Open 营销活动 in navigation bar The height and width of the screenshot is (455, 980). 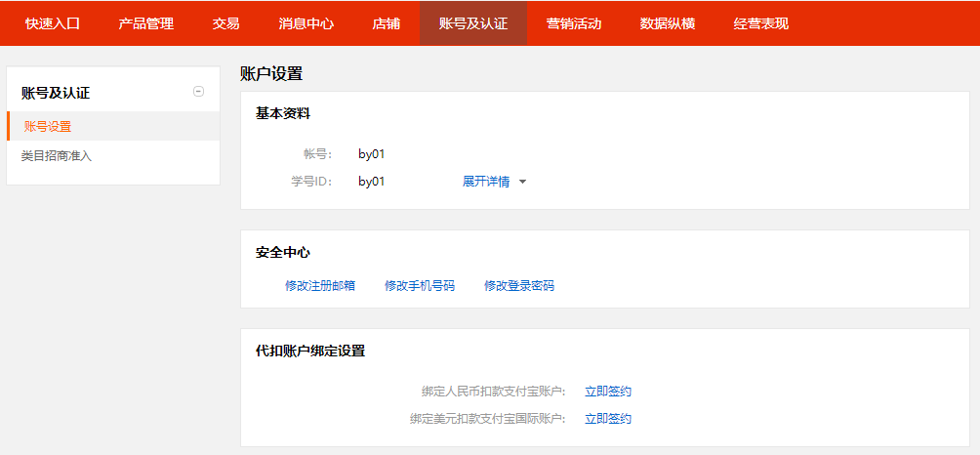574,23
